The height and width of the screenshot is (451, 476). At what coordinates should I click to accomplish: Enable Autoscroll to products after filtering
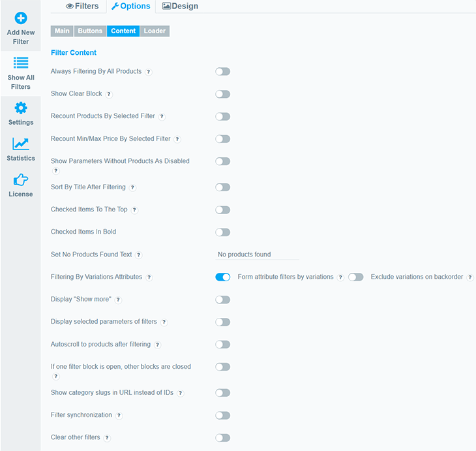click(x=223, y=345)
